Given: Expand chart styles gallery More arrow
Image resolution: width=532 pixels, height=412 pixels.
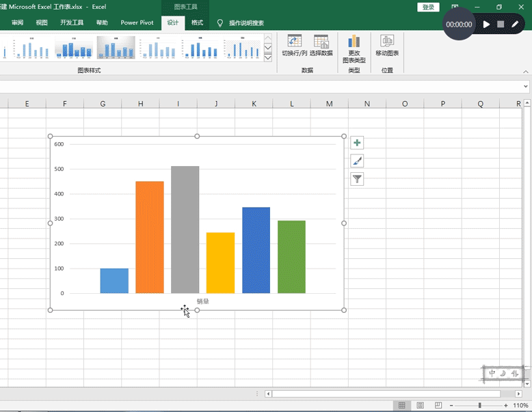Looking at the screenshot, I should (267, 57).
